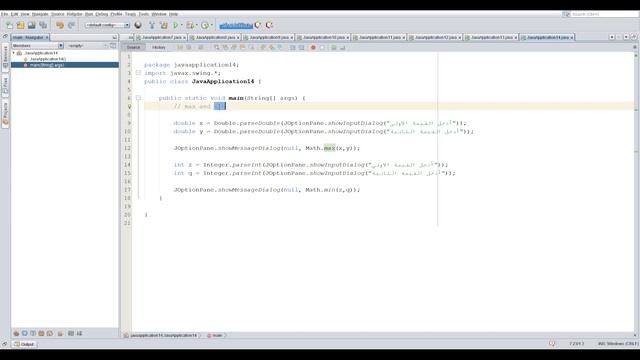
Task: Click the Comment icon in editor toolbar
Action: pyautogui.click(x=334, y=48)
